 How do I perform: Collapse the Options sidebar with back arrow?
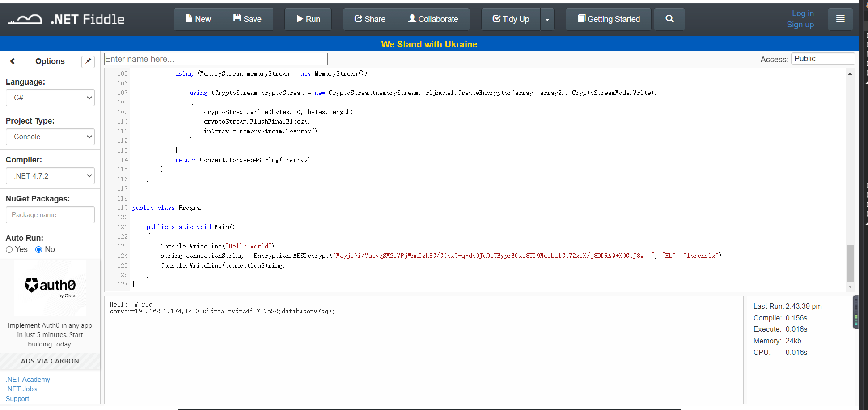click(13, 61)
